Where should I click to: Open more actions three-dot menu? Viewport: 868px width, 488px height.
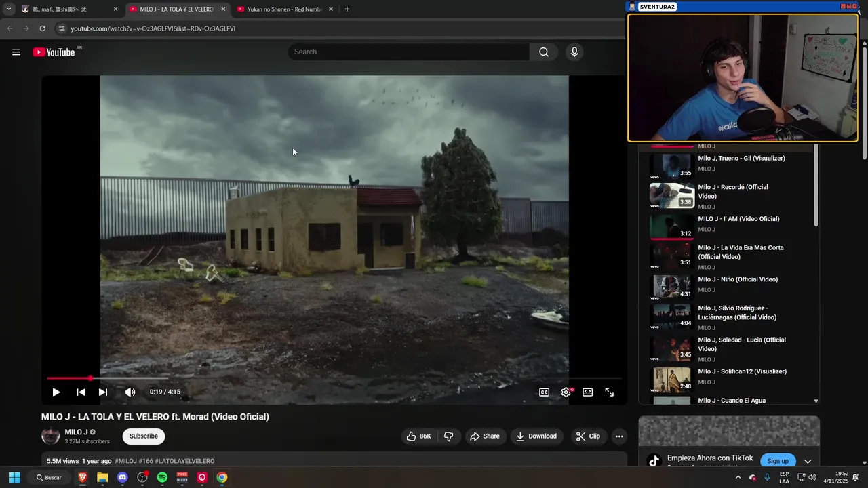(x=619, y=436)
